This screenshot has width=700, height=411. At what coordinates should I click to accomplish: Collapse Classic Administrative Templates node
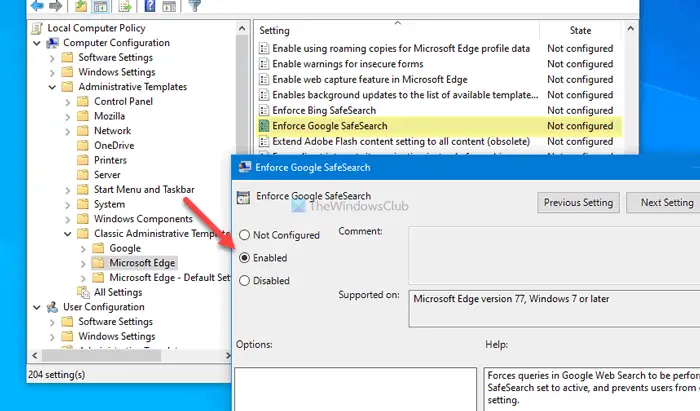[68, 234]
